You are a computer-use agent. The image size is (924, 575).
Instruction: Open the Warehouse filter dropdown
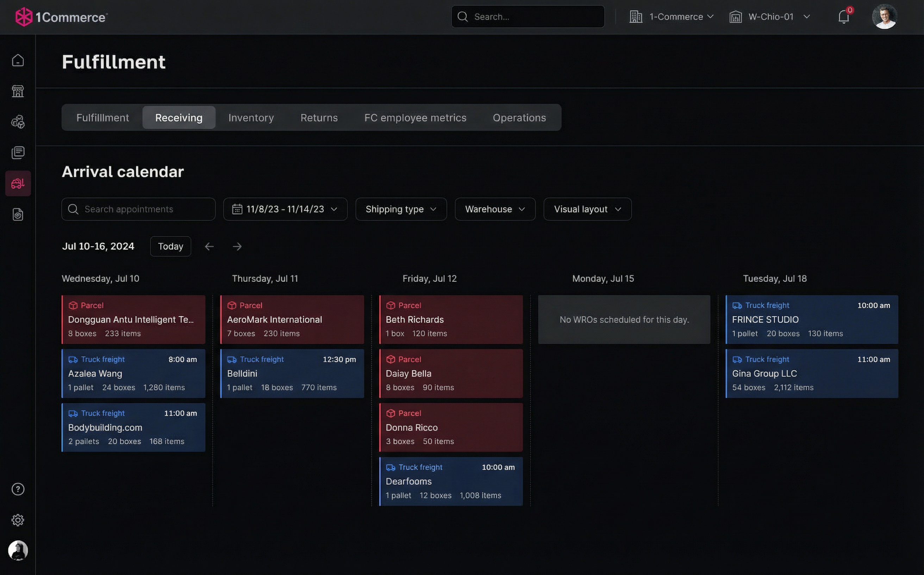495,209
